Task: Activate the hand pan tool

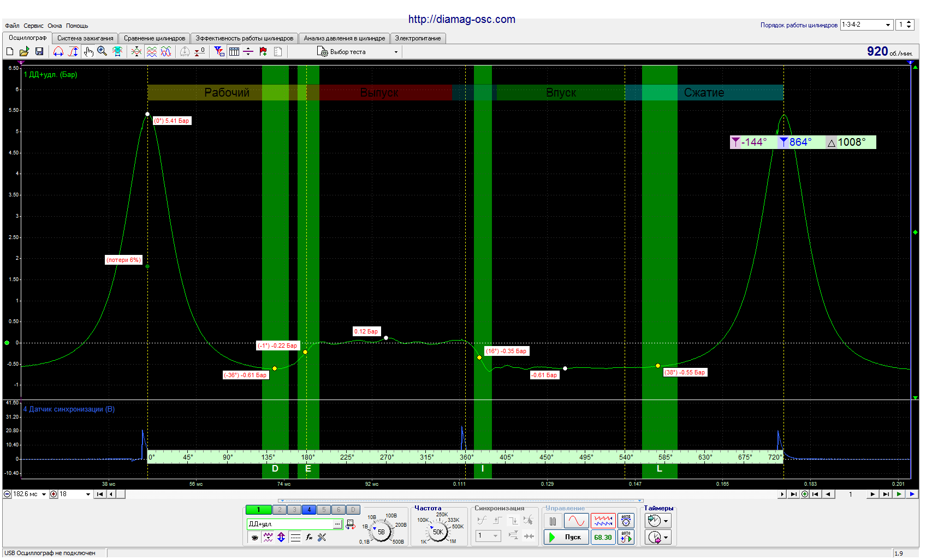Action: pos(88,51)
